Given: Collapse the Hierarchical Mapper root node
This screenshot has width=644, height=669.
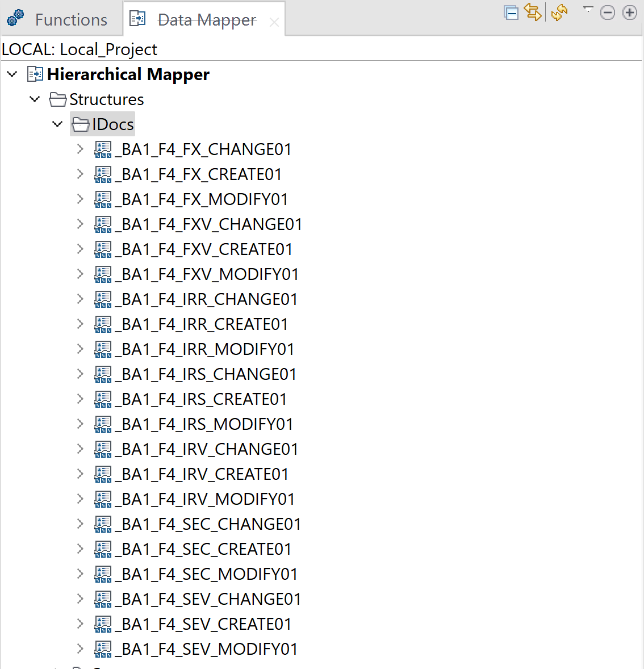Looking at the screenshot, I should click(x=12, y=74).
